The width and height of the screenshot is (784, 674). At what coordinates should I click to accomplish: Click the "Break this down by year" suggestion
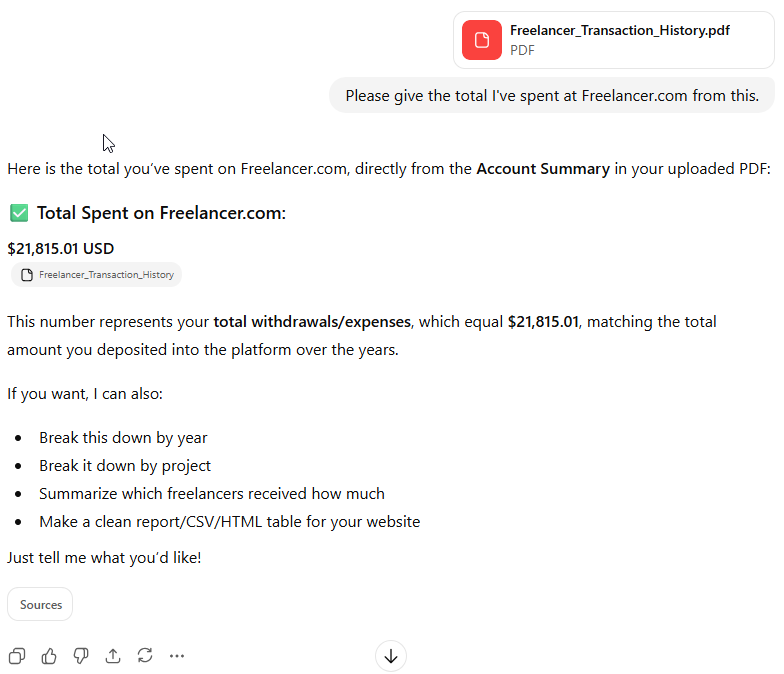tap(123, 437)
